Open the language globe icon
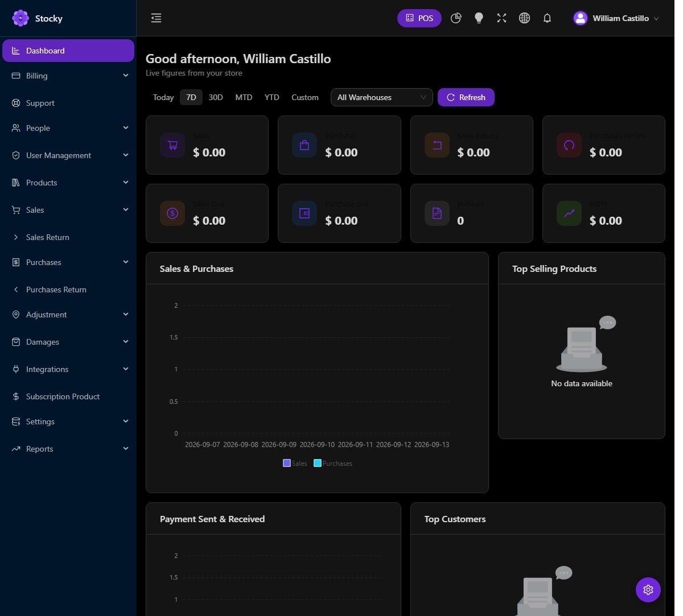 coord(524,18)
